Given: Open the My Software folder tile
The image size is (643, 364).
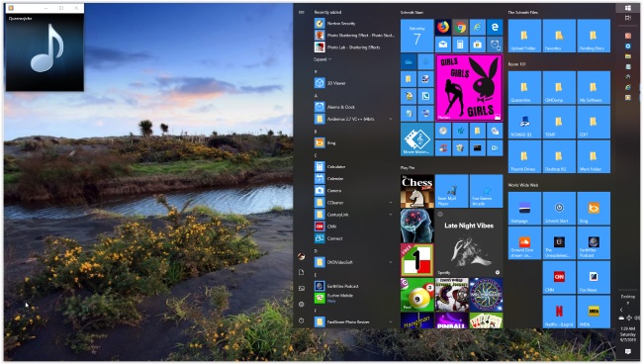Looking at the screenshot, I should tap(594, 88).
